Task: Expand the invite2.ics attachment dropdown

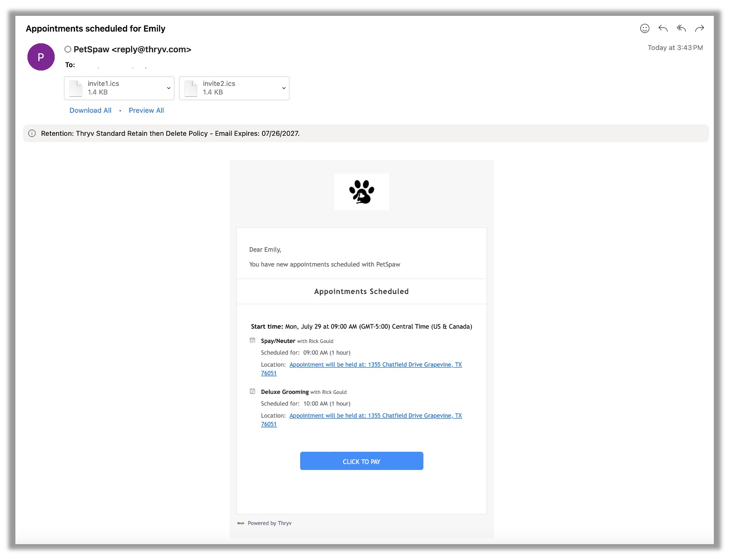Action: (x=283, y=88)
